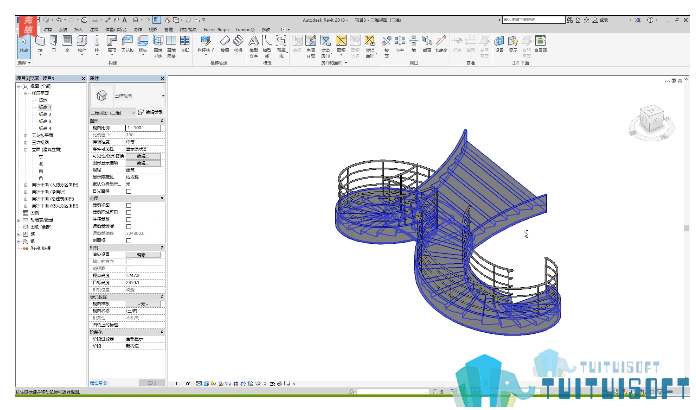Click the search field in the title bar
The image size is (696, 410).
point(534,20)
